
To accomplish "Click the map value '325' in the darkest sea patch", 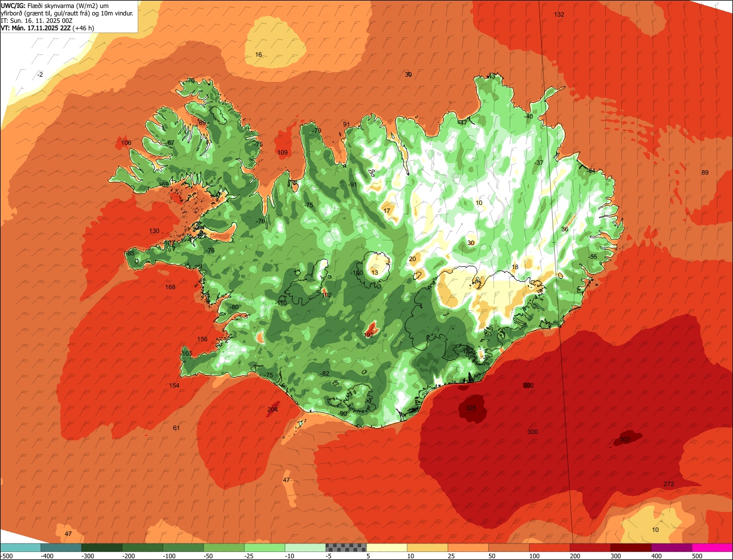I will click(x=471, y=408).
